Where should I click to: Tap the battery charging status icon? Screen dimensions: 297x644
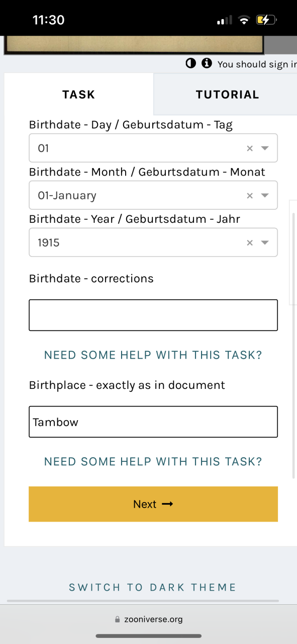(x=265, y=20)
